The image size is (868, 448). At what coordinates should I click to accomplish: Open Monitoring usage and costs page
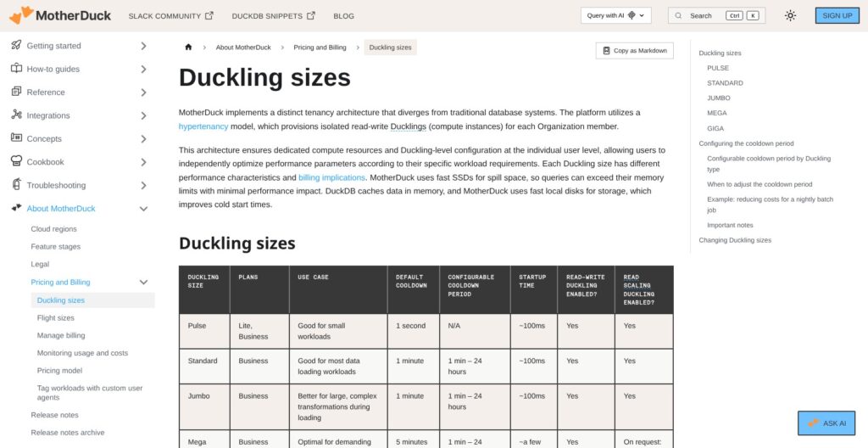click(x=82, y=353)
